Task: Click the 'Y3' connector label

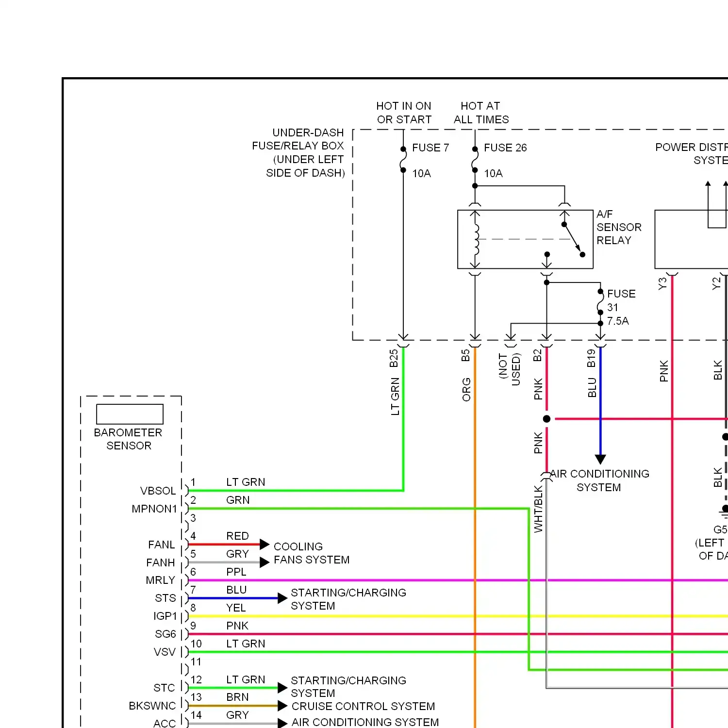Action: (x=662, y=283)
